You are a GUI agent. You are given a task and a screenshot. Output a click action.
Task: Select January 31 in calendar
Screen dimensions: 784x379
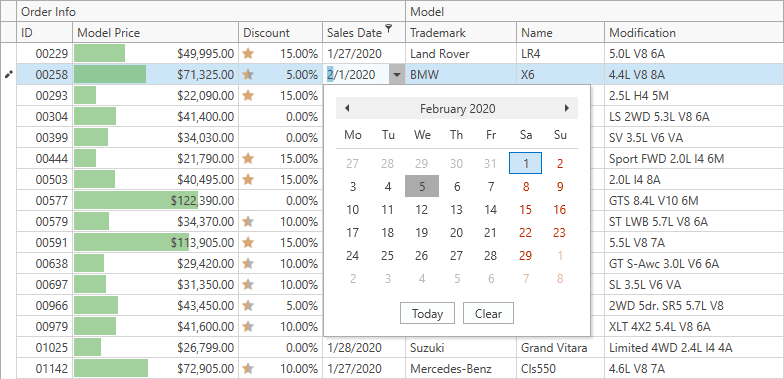(491, 163)
